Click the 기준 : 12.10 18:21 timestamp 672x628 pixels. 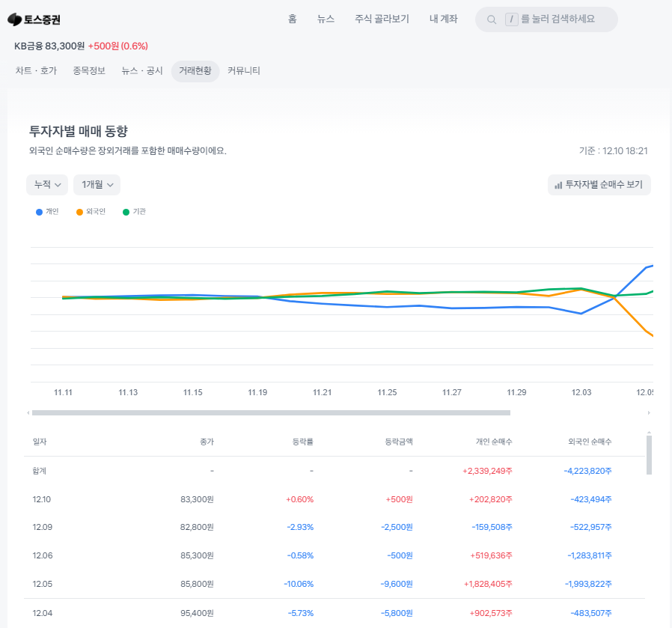coord(614,151)
